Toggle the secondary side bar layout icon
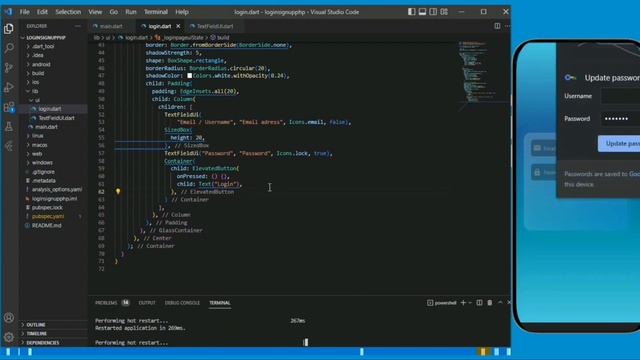The width and height of the screenshot is (640, 360). [x=433, y=12]
